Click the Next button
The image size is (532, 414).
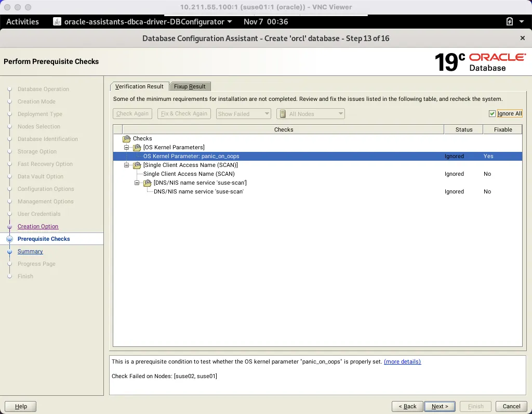tap(439, 406)
